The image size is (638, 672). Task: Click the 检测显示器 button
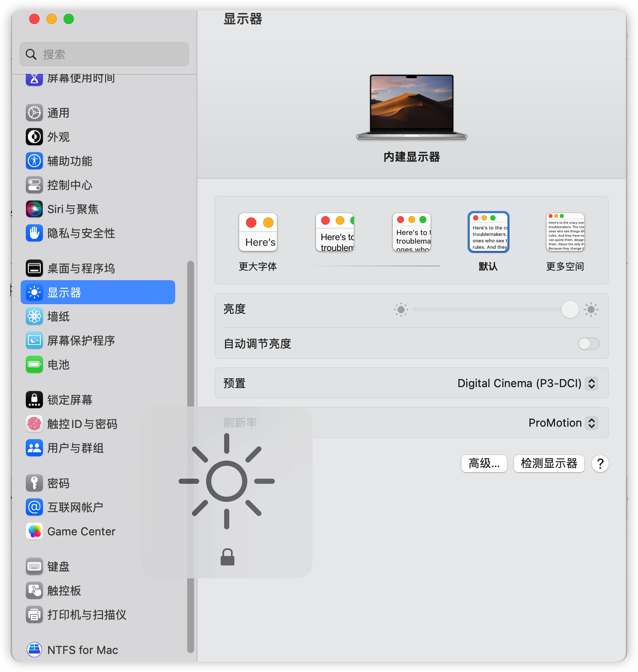[x=549, y=464]
